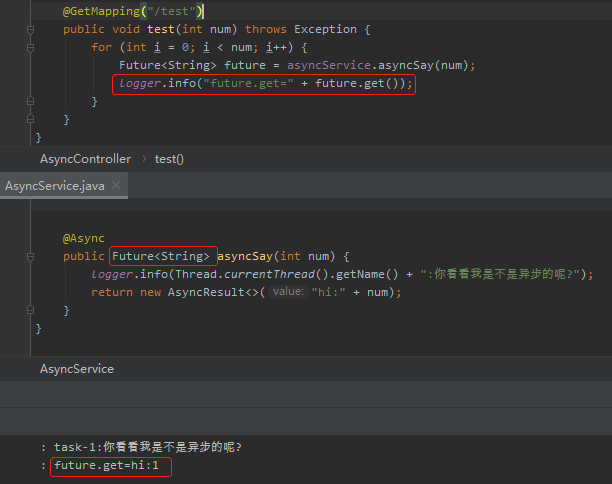The image size is (612, 484).
Task: Click the "hi:" string literal
Action: click(329, 292)
